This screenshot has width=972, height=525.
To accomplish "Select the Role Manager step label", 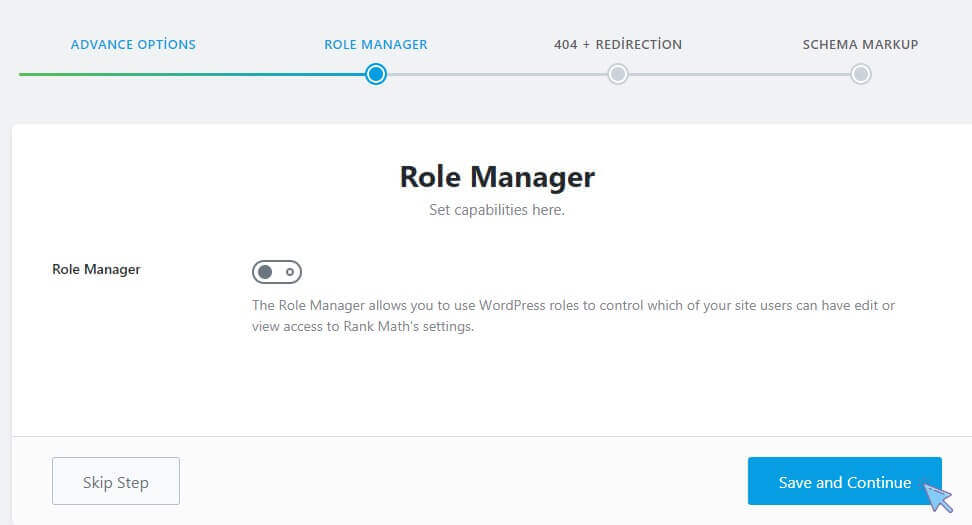I will pyautogui.click(x=376, y=45).
